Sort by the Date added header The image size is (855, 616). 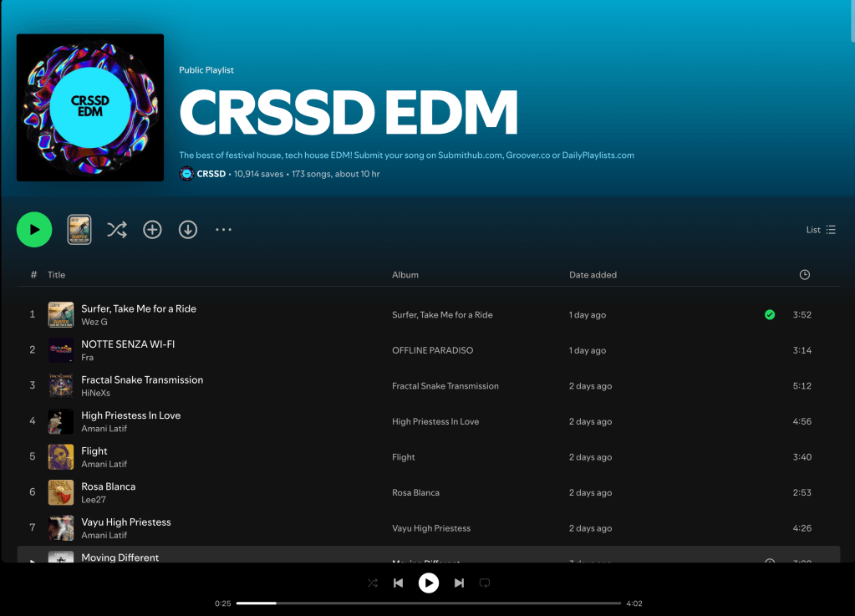[x=593, y=275]
